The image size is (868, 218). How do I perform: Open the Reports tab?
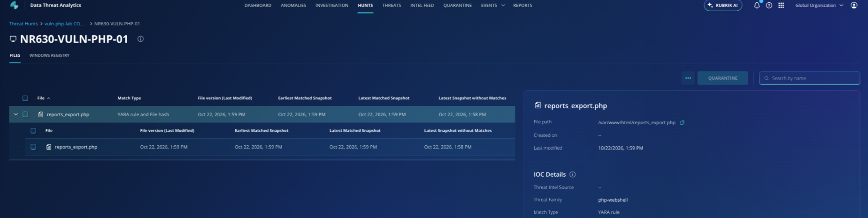coord(522,6)
